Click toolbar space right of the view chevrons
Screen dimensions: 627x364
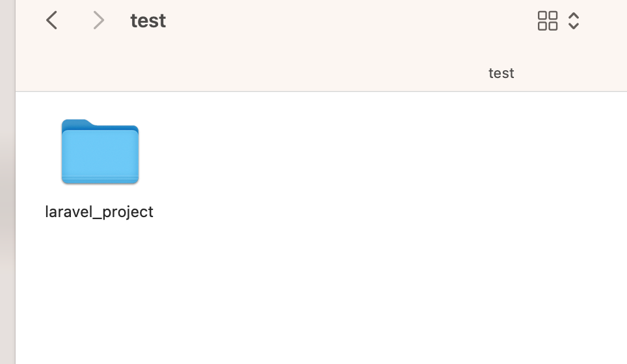click(x=605, y=21)
